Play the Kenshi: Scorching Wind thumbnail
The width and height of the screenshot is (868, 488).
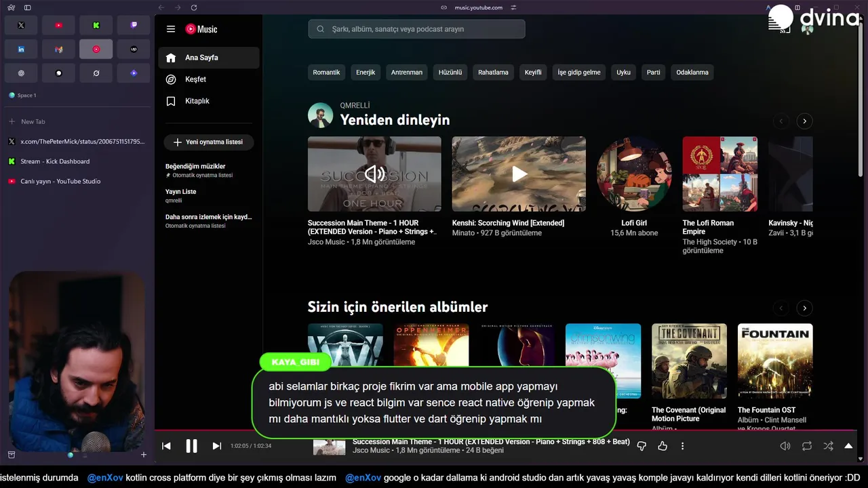coord(519,174)
